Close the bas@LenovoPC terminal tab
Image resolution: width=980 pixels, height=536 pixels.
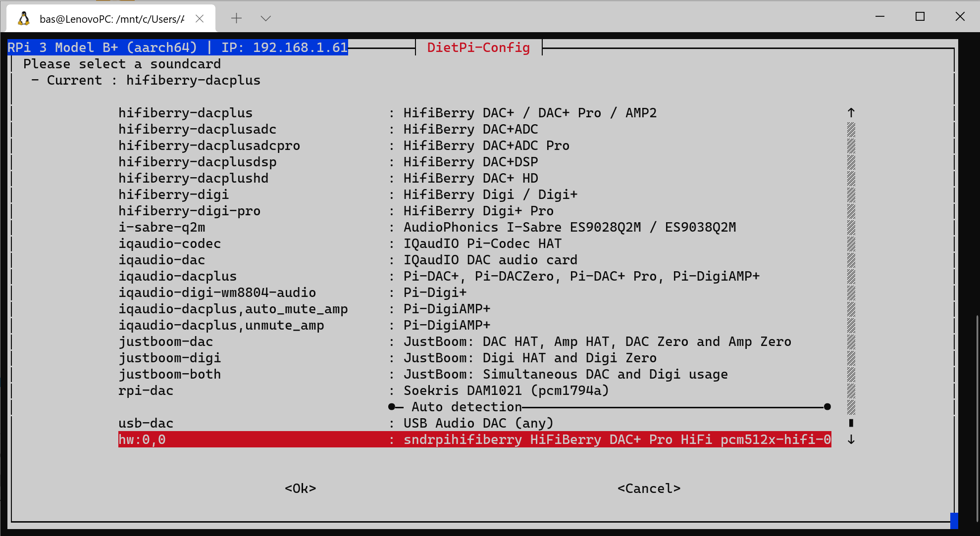[x=200, y=18]
